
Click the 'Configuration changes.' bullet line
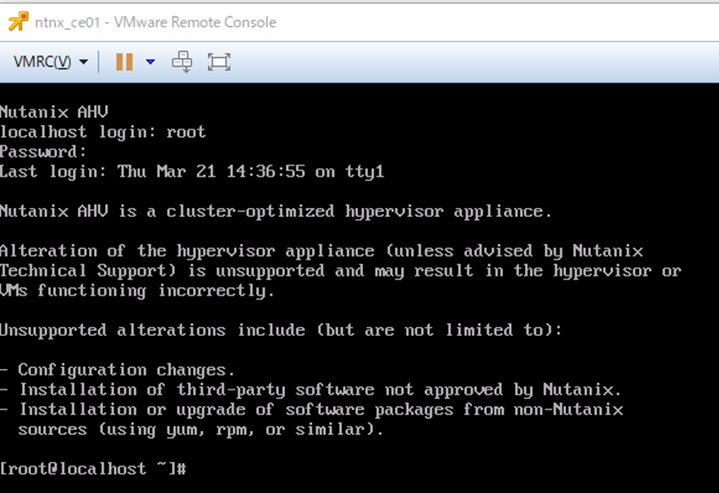coord(117,370)
